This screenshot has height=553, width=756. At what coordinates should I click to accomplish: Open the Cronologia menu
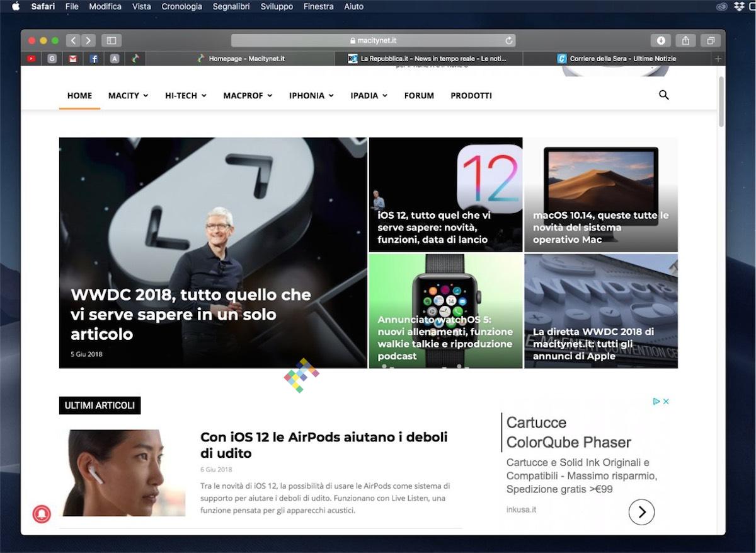pyautogui.click(x=182, y=6)
